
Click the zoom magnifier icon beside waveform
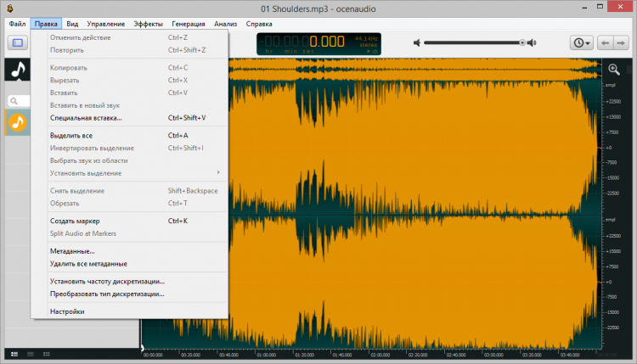[613, 69]
